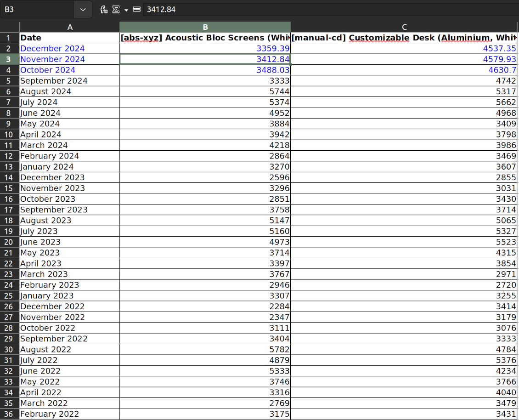Select the March 2024 cell
The width and height of the screenshot is (519, 420).
tap(69, 145)
